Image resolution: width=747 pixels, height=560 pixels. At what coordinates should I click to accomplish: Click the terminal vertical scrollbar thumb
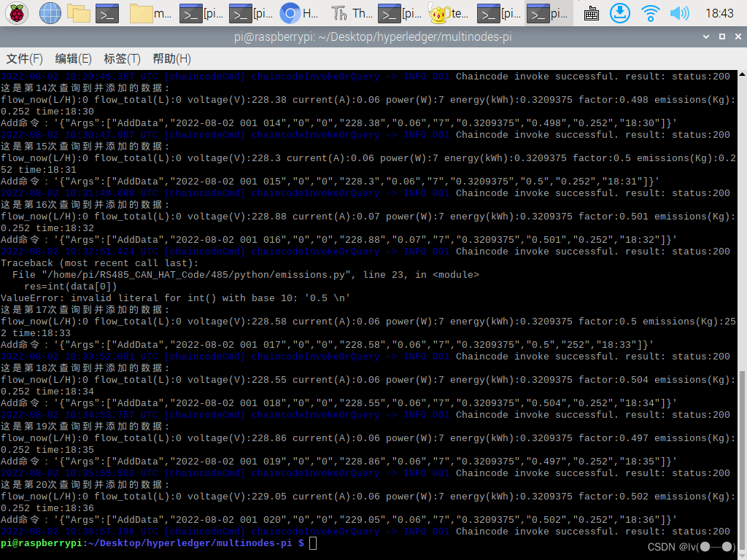742,452
